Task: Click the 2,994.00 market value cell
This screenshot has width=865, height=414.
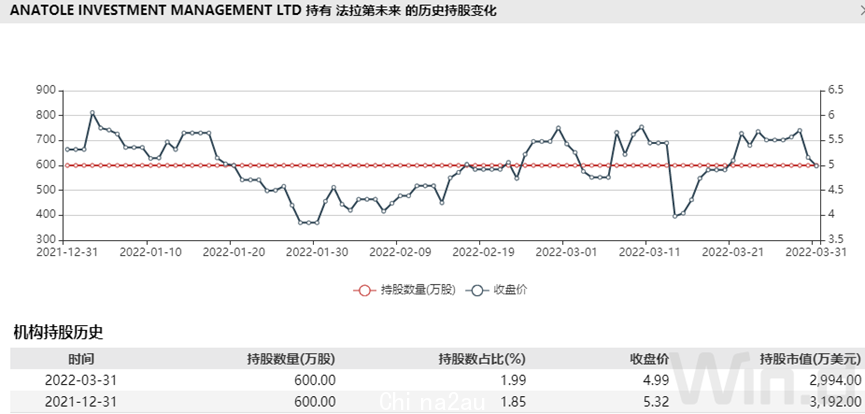Action: click(837, 380)
